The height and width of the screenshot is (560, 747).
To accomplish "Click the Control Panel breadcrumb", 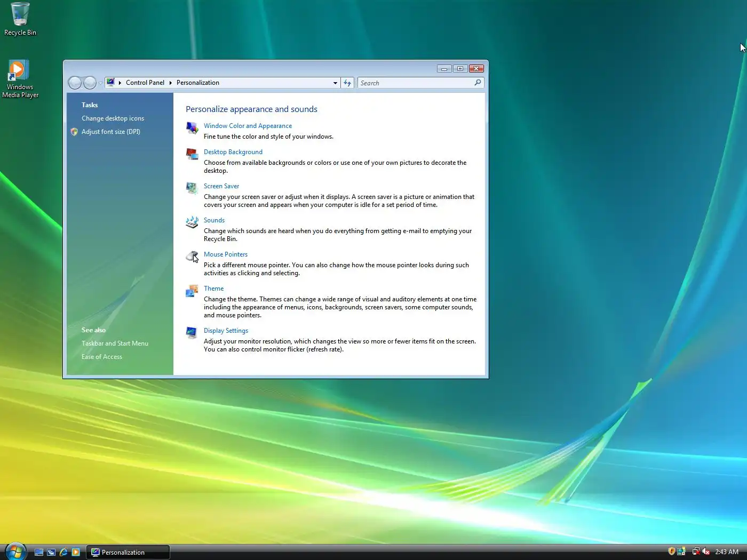I will pyautogui.click(x=145, y=83).
